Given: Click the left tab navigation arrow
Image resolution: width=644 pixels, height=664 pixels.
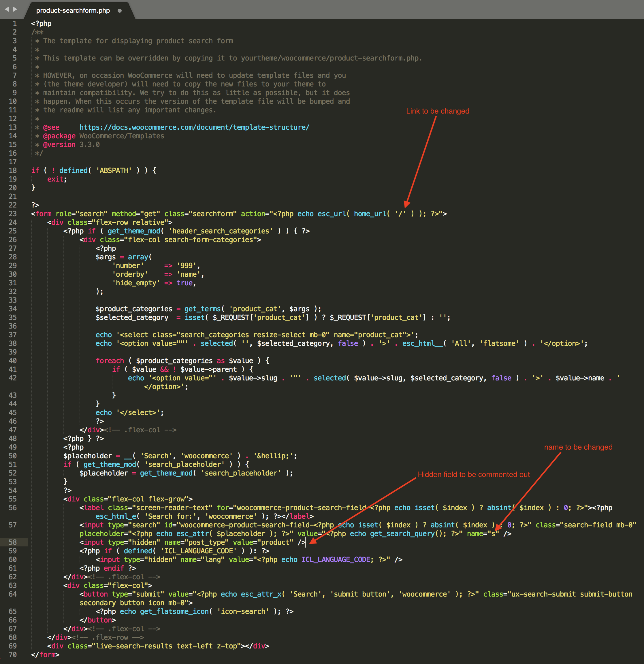Looking at the screenshot, I should (7, 9).
